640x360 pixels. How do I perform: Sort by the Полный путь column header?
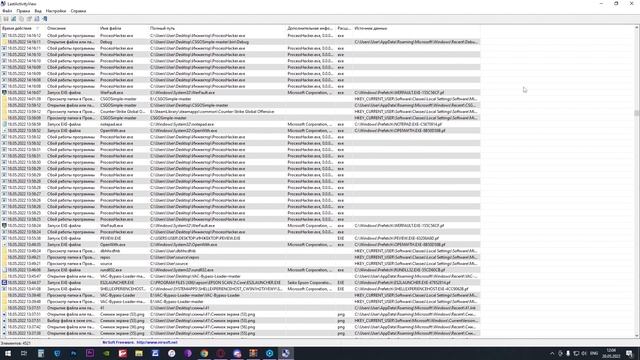[x=217, y=29]
